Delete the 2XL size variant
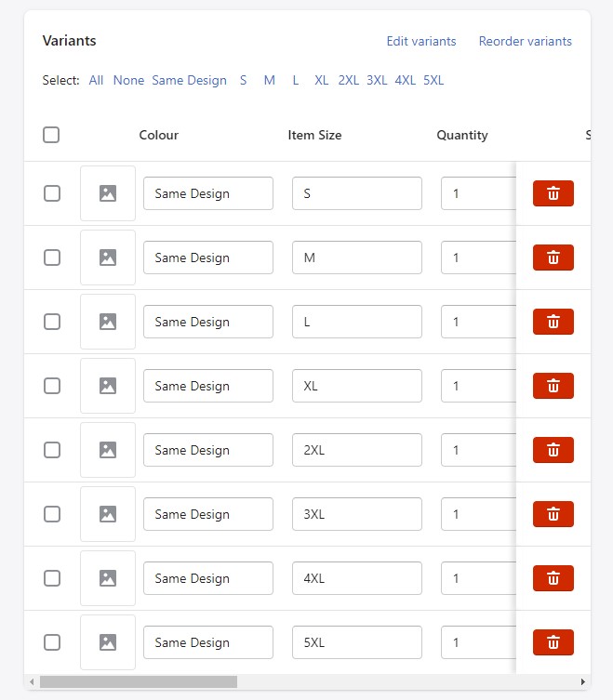 pyautogui.click(x=553, y=450)
